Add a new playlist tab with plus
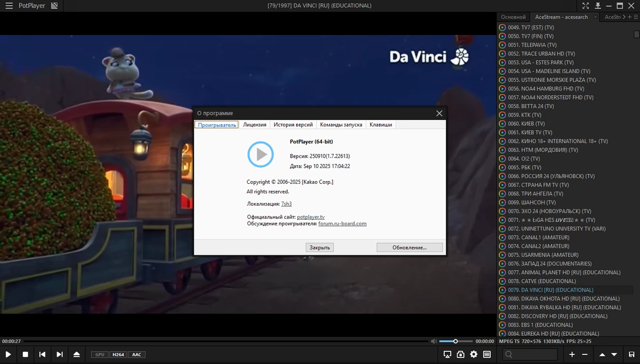This screenshot has height=364, width=640. tap(630, 17)
